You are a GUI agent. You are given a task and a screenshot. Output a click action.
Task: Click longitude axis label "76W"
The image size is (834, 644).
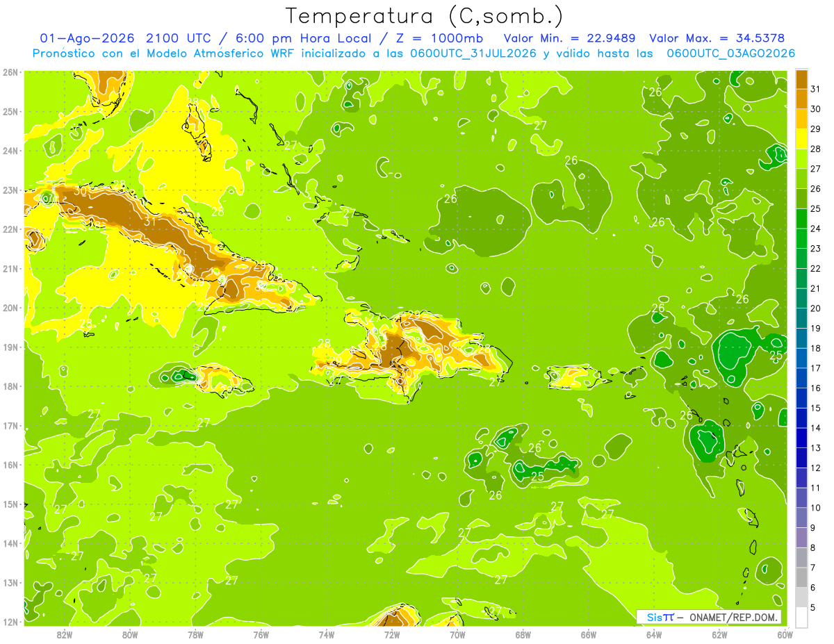click(261, 634)
